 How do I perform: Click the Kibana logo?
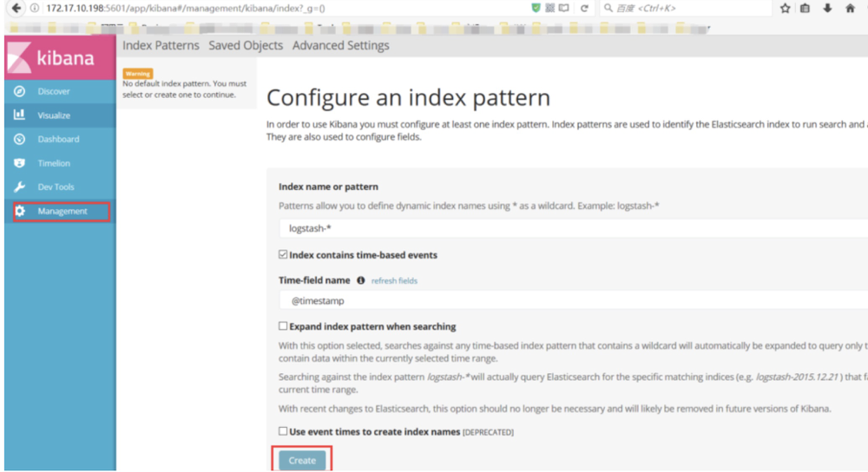(x=60, y=57)
